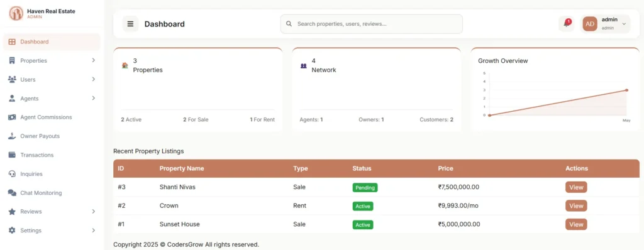
Task: Expand the Settings submenu chevron
Action: pos(94,231)
